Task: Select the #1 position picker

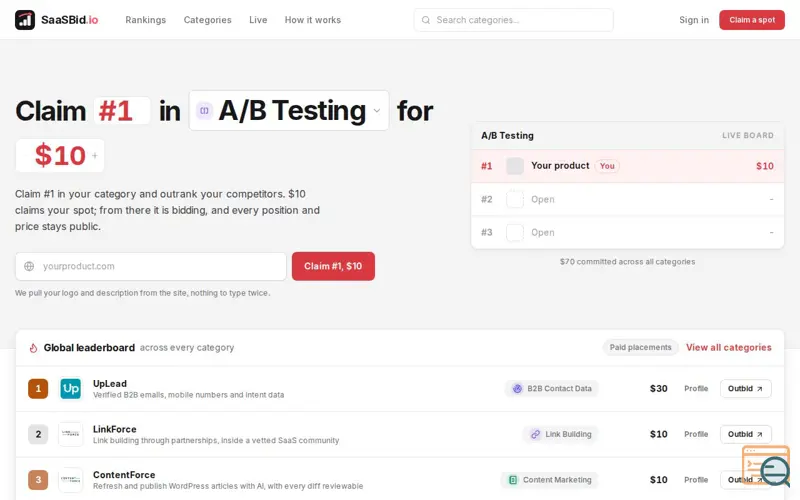Action: 122,111
